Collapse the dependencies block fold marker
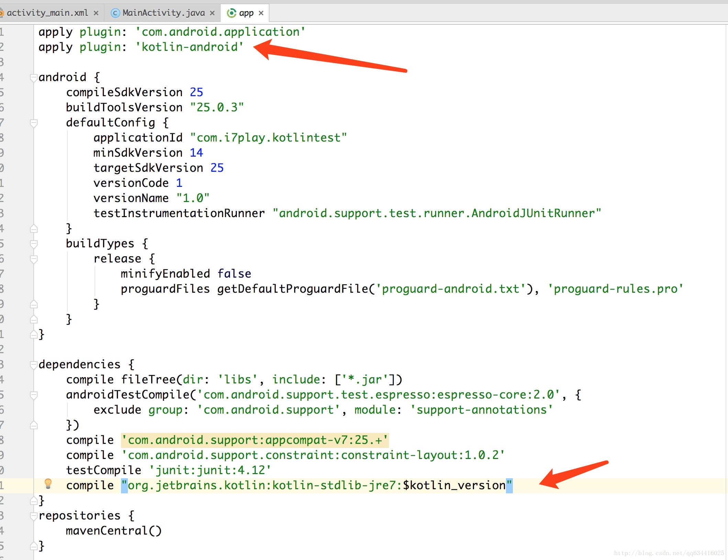Image resolution: width=728 pixels, height=560 pixels. pos(34,365)
